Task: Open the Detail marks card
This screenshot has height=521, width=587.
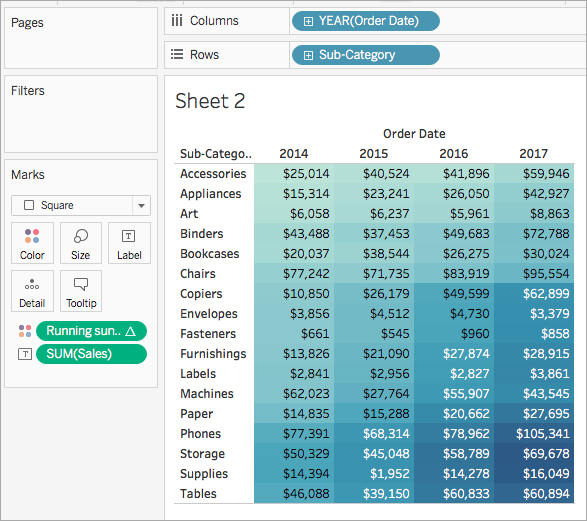Action: (32, 291)
